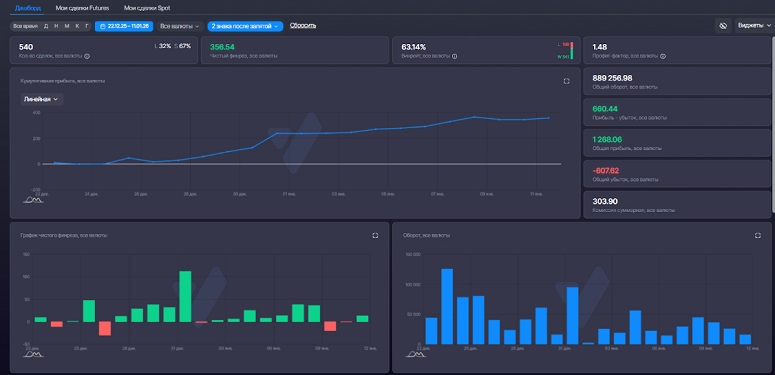Viewport: 775px width, 375px height.
Task: Maximize the turnover bar chart
Action: click(x=758, y=236)
